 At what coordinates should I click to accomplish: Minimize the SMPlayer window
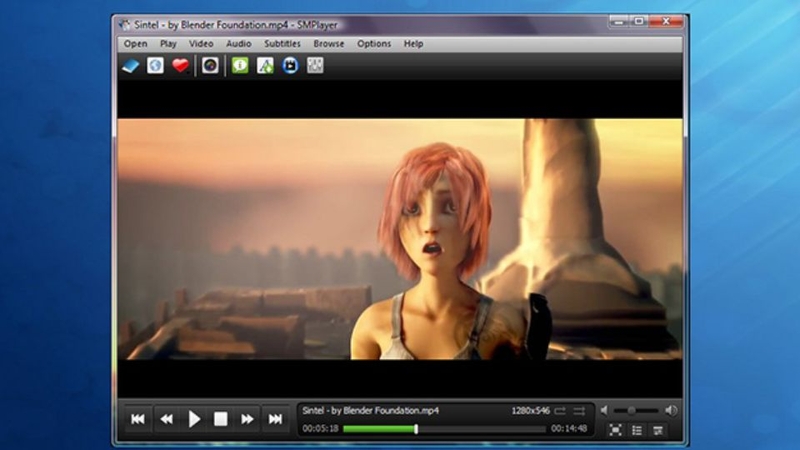point(619,21)
